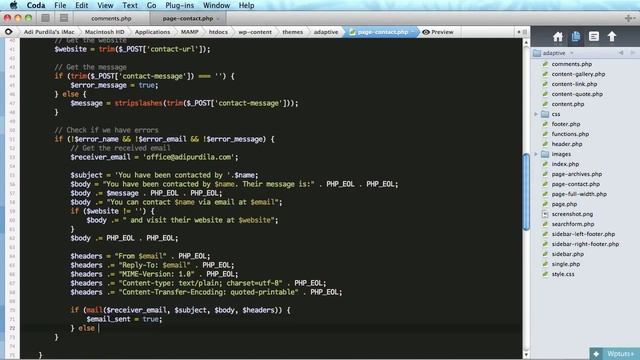This screenshot has height=360, width=640.
Task: Open content.php in the file list
Action: tap(568, 104)
